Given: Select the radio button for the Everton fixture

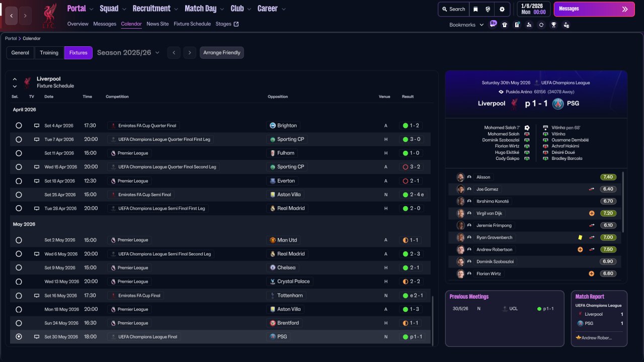Looking at the screenshot, I should [19, 181].
